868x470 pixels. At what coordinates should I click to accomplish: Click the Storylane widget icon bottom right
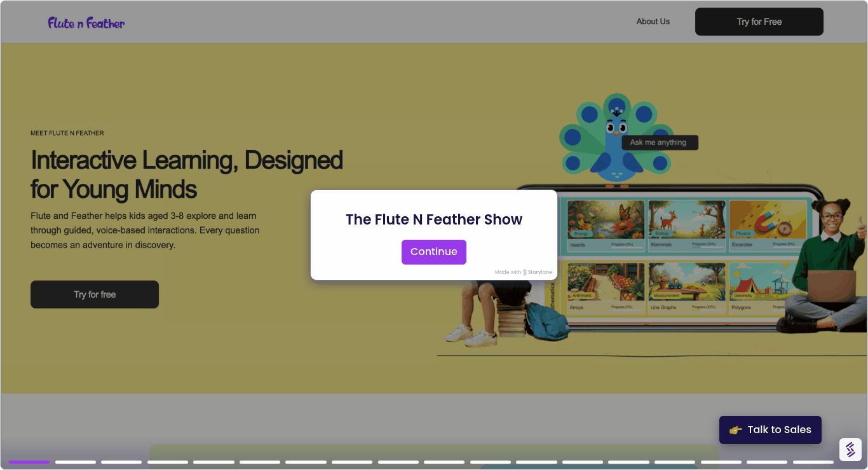(x=850, y=450)
